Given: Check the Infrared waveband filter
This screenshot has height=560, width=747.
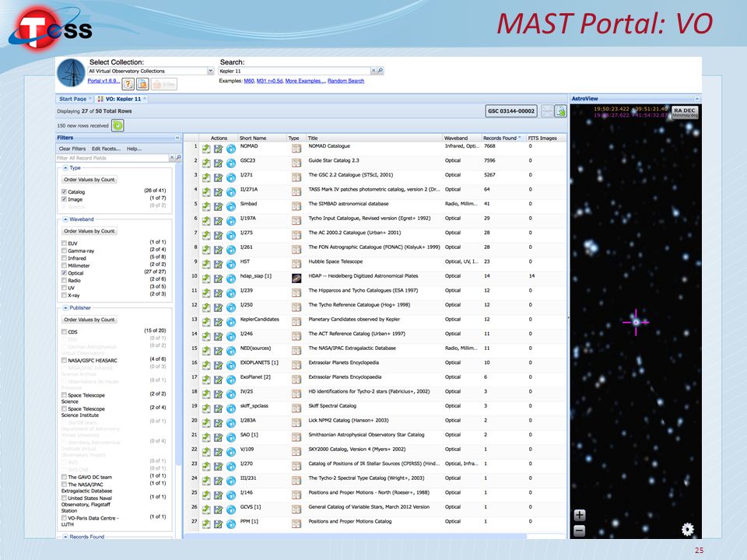Looking at the screenshot, I should click(x=64, y=258).
